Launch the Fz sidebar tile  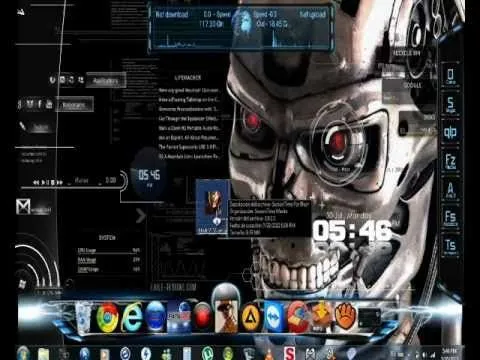[450, 162]
